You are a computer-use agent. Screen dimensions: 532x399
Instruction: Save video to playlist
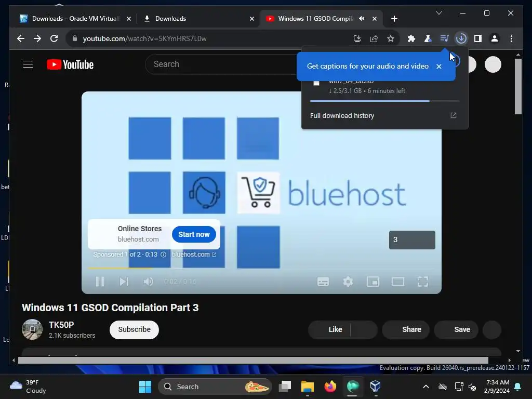point(456,330)
